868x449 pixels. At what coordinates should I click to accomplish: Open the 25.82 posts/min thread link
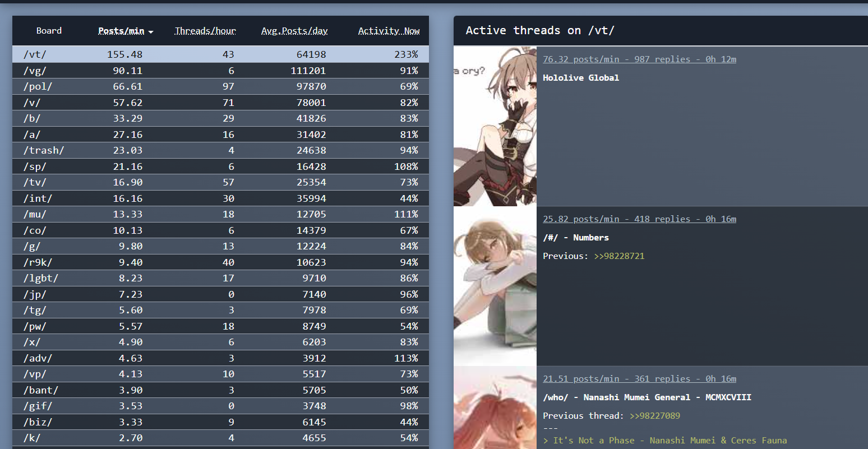pyautogui.click(x=639, y=219)
